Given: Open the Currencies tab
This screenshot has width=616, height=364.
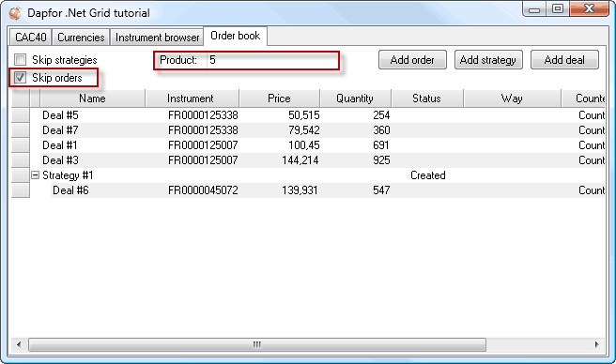Looking at the screenshot, I should [x=81, y=38].
